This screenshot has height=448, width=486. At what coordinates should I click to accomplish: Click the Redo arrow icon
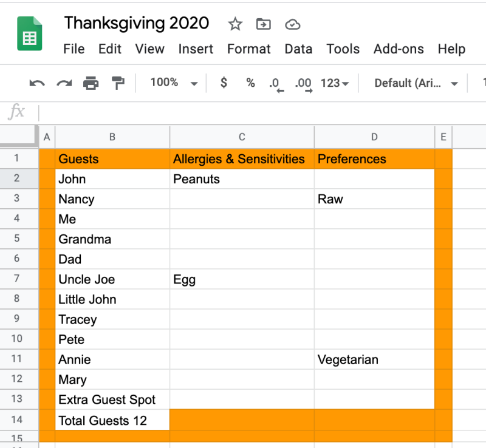pyautogui.click(x=64, y=83)
